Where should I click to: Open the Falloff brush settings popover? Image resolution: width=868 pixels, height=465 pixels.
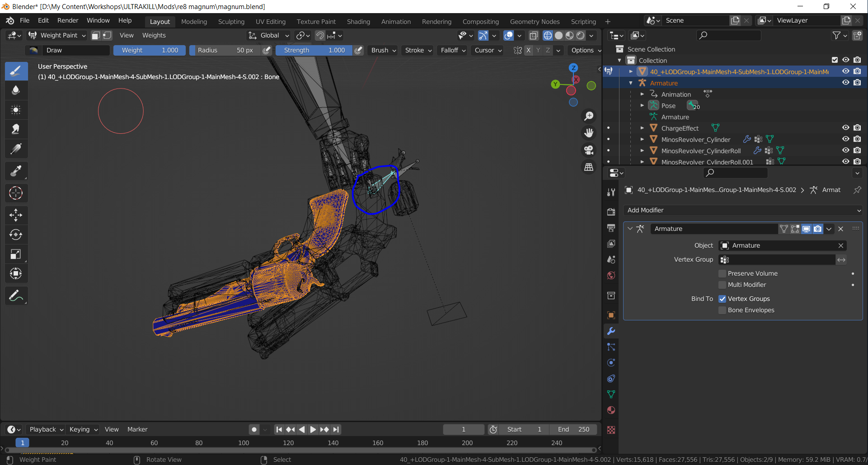(x=453, y=50)
